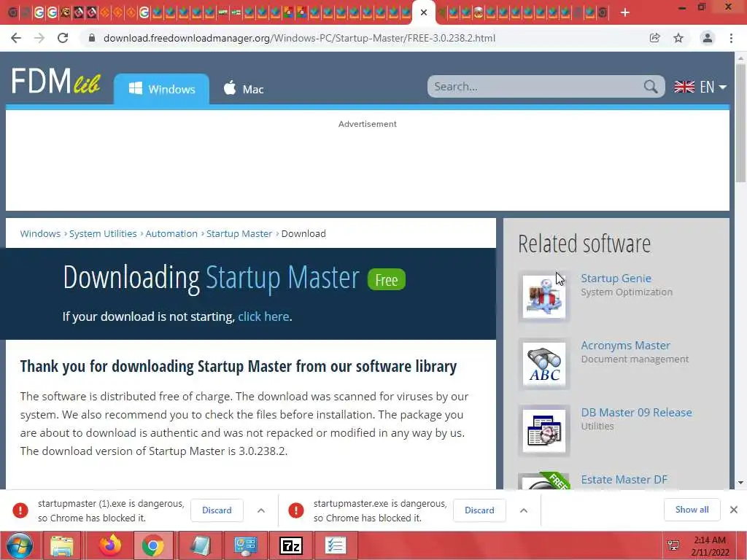
Task: Close the active browser tab
Action: [x=424, y=12]
